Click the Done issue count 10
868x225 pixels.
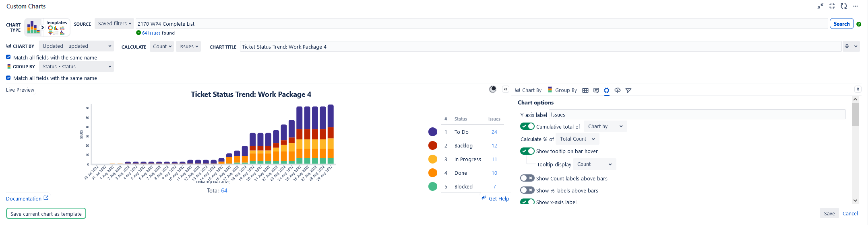click(x=494, y=173)
